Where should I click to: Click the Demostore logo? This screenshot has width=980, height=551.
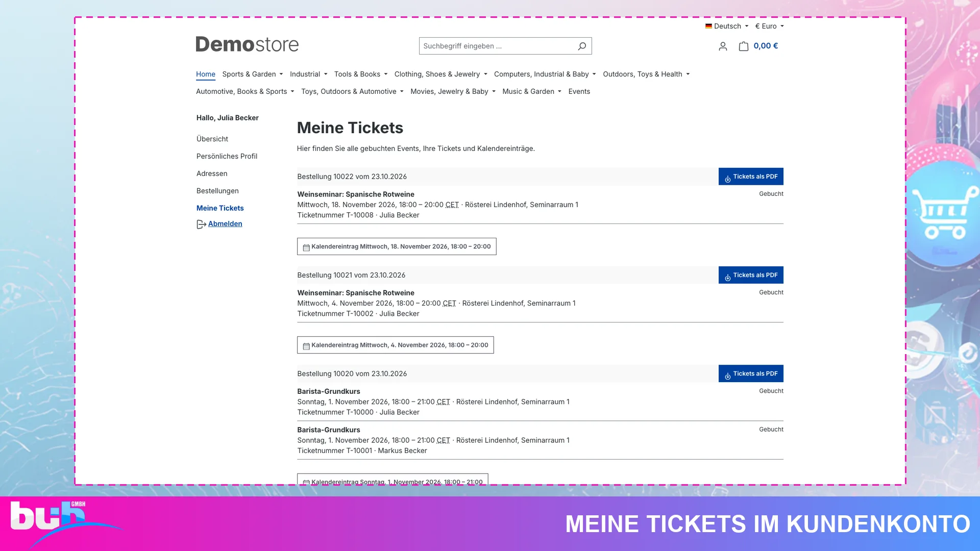(x=247, y=45)
